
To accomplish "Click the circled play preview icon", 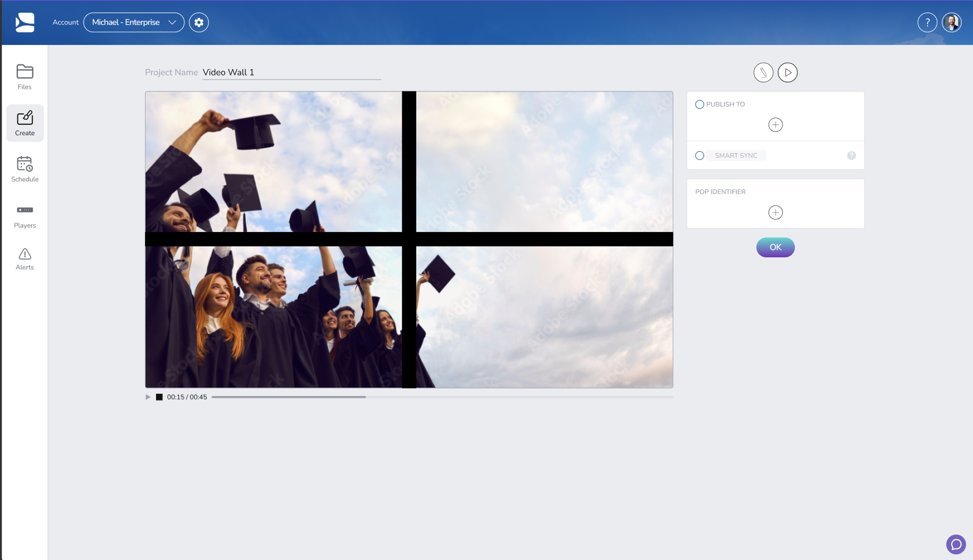I will point(788,73).
